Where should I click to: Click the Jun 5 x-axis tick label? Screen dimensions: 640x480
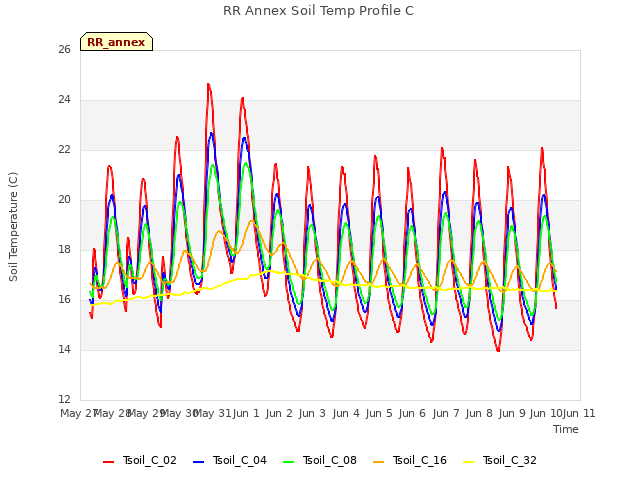coord(379,413)
